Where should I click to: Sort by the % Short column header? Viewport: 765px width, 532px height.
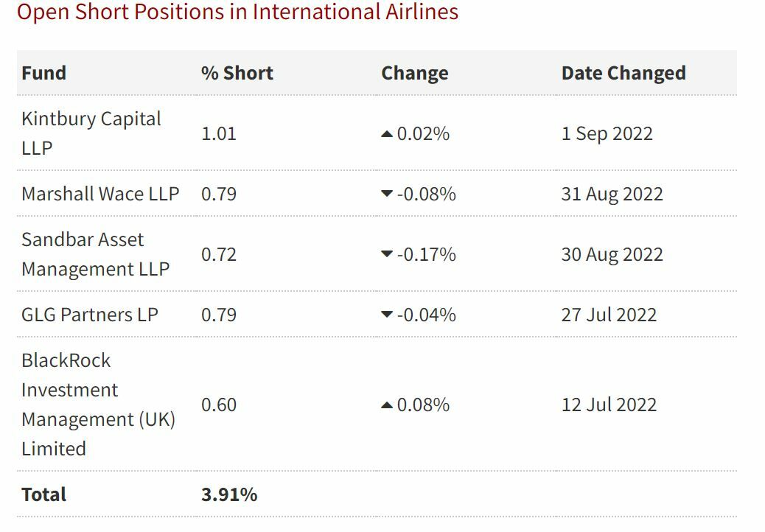click(x=237, y=73)
